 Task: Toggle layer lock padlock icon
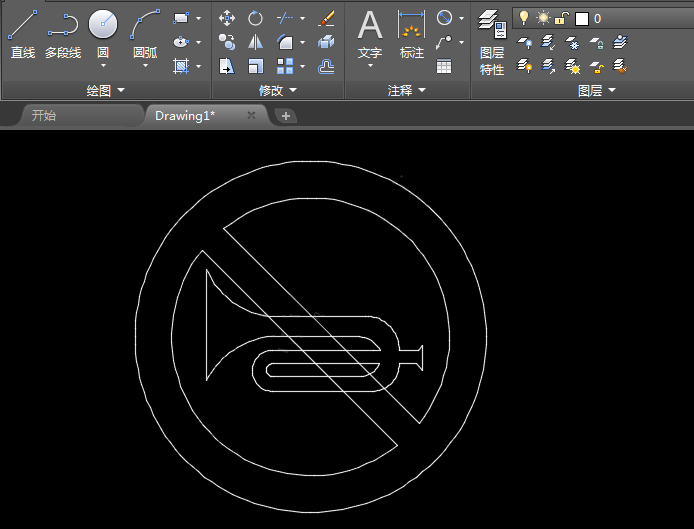562,18
